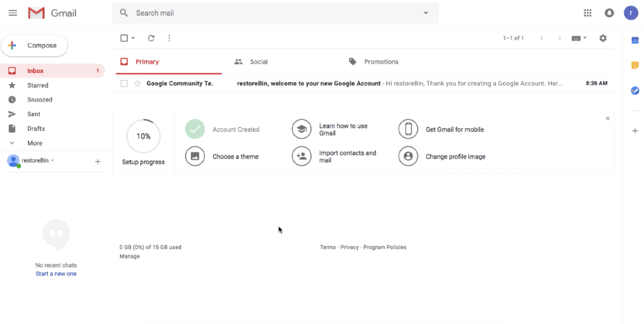Click the restoreBin user avatar in chat
This screenshot has width=644, height=324.
[x=13, y=161]
